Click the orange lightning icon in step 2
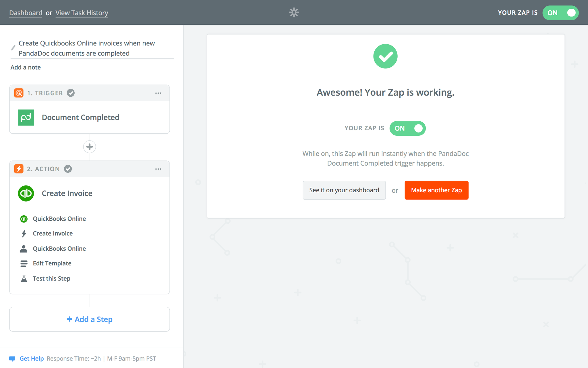This screenshot has height=368, width=588. pos(19,169)
